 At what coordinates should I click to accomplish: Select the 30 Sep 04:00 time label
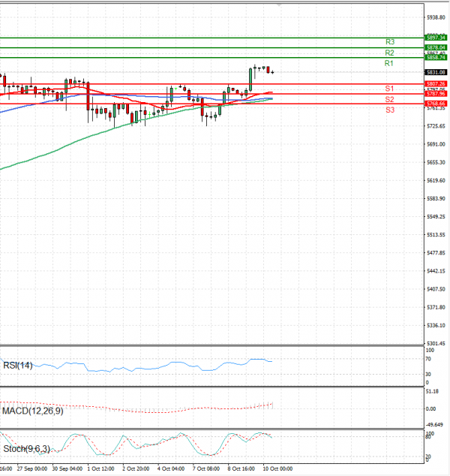(67, 468)
